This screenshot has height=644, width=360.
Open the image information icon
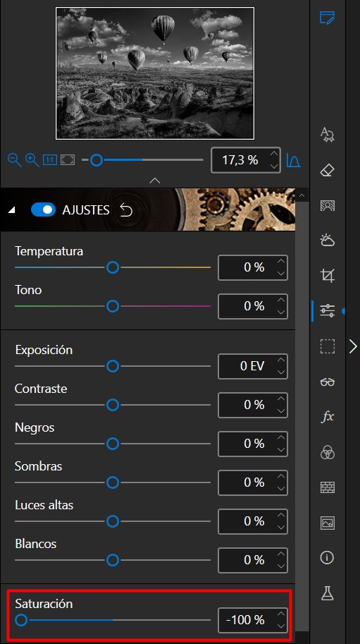point(327,558)
